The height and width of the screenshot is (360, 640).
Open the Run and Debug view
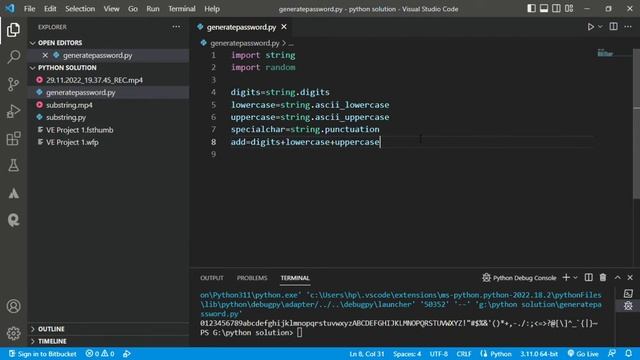tap(13, 111)
